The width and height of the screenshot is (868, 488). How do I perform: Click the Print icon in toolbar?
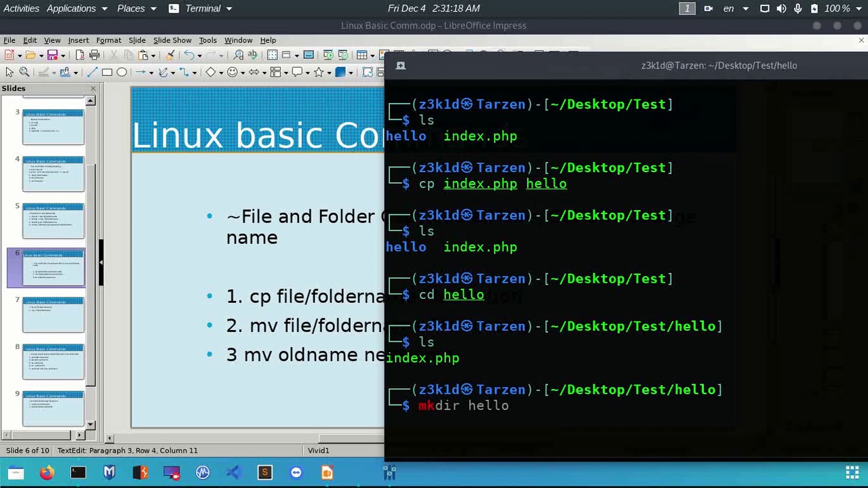coord(95,55)
